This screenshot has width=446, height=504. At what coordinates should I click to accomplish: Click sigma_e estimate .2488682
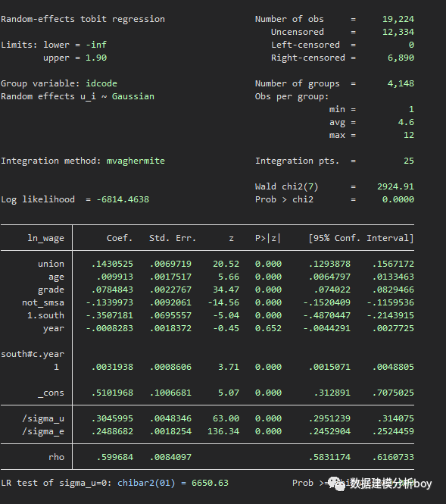pos(112,431)
